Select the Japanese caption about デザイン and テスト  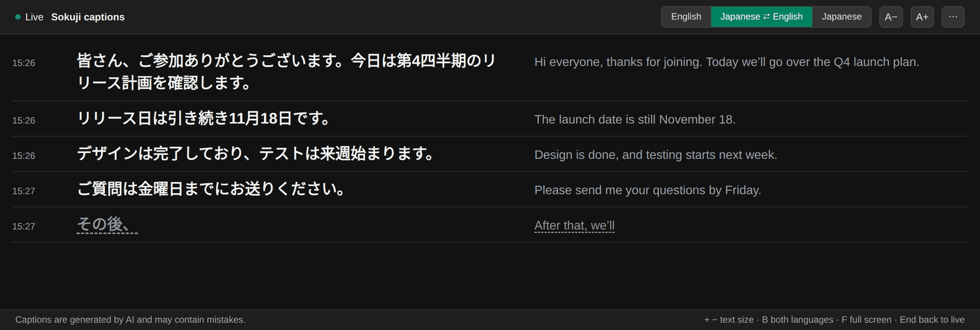256,153
